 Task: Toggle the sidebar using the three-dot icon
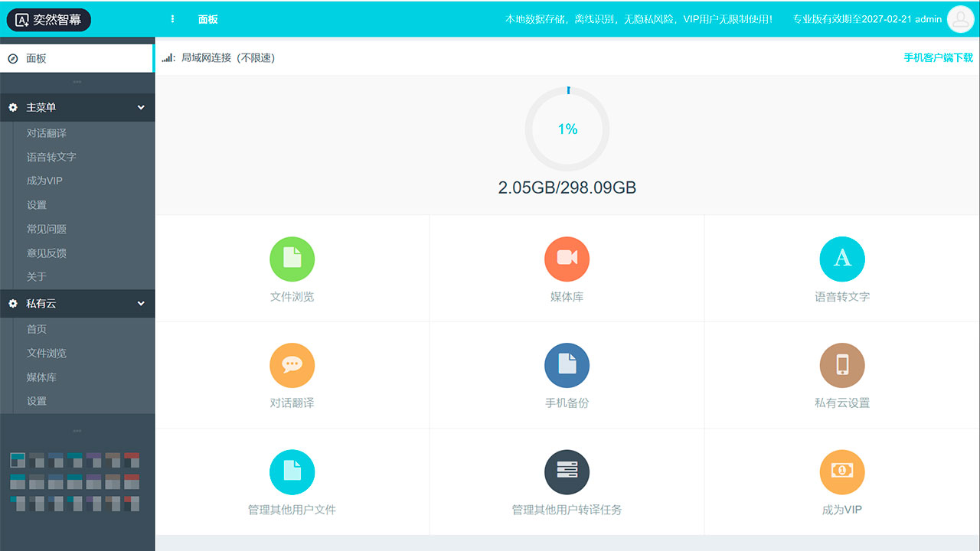click(x=172, y=19)
